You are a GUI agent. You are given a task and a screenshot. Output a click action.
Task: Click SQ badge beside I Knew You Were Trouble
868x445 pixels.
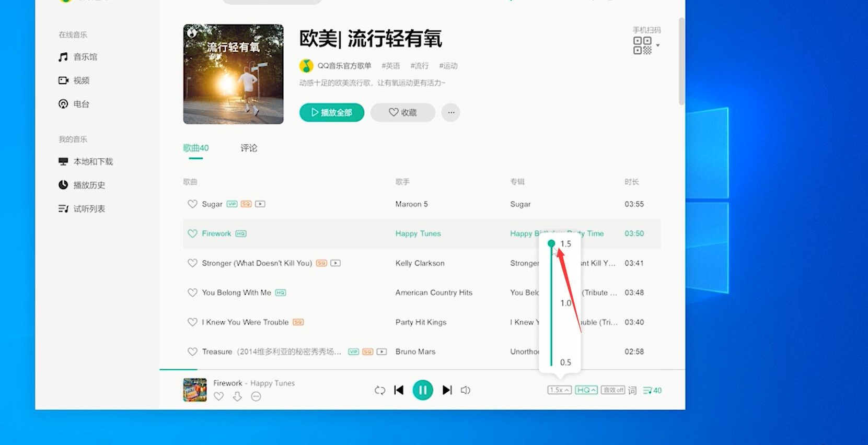[298, 322]
